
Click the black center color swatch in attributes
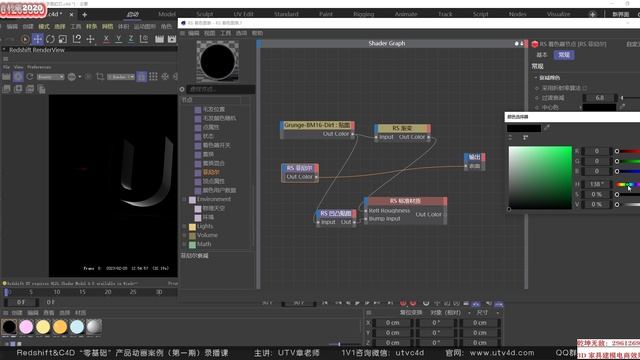pos(599,107)
